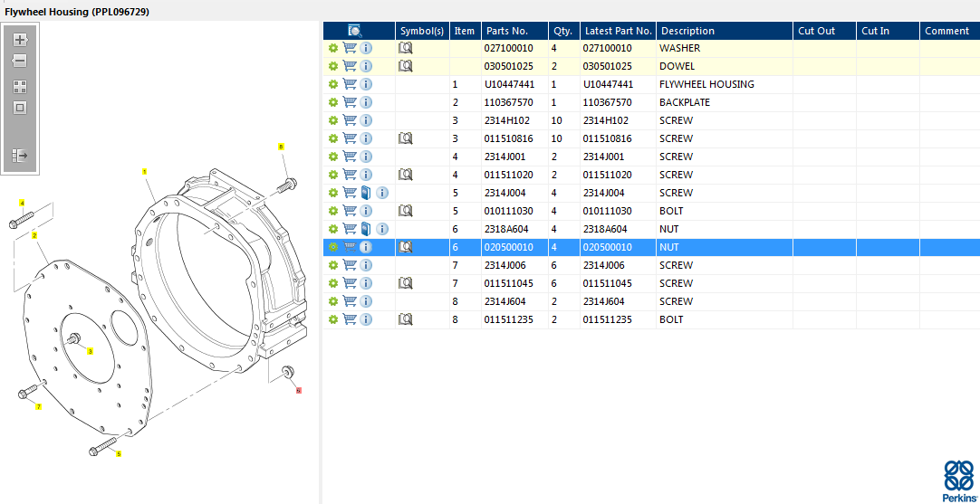980x504 pixels.
Task: Add BOLT 011511235 to cart
Action: (x=350, y=319)
